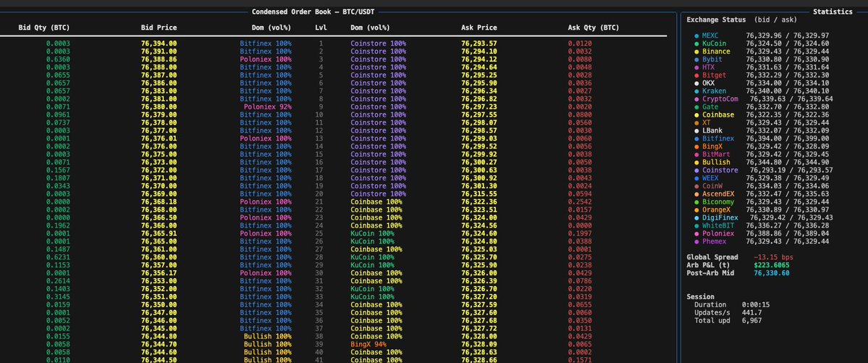Click the Ask Price column header
The width and height of the screenshot is (868, 363).
(479, 28)
